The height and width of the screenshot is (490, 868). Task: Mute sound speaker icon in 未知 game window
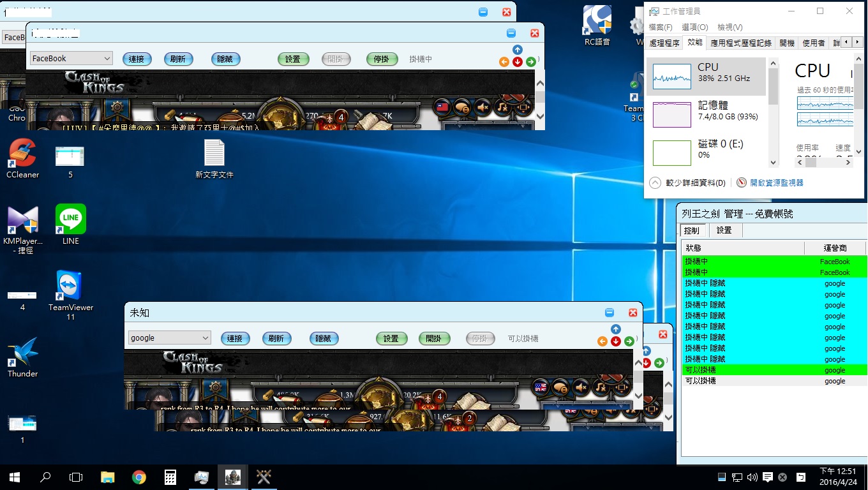tap(581, 387)
